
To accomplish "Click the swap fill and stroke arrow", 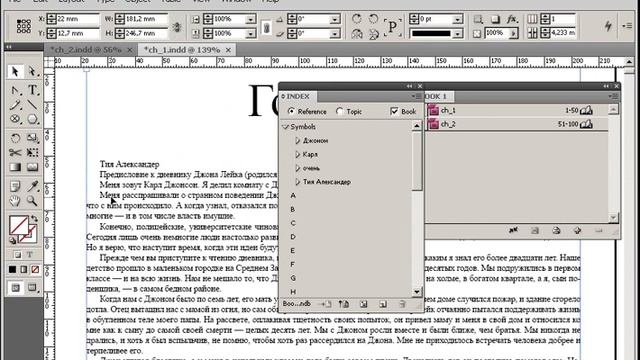I will click(34, 219).
